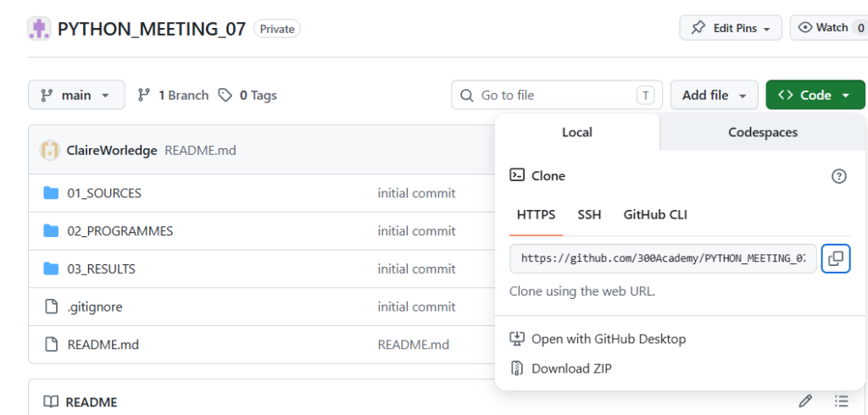Click the zip archive icon by Download ZIP

coord(516,368)
